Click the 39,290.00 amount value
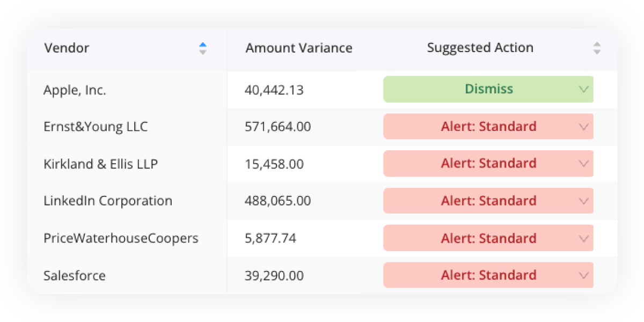The height and width of the screenshot is (322, 644). 274,276
